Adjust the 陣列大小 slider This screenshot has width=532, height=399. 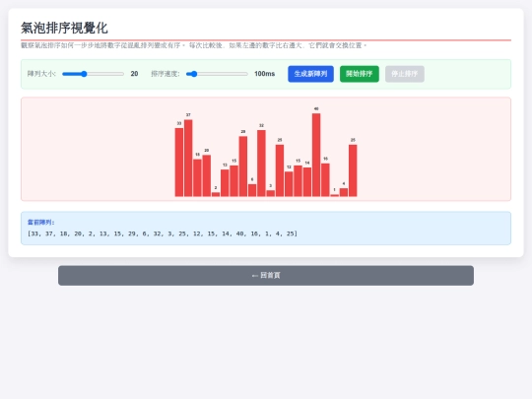93,74
